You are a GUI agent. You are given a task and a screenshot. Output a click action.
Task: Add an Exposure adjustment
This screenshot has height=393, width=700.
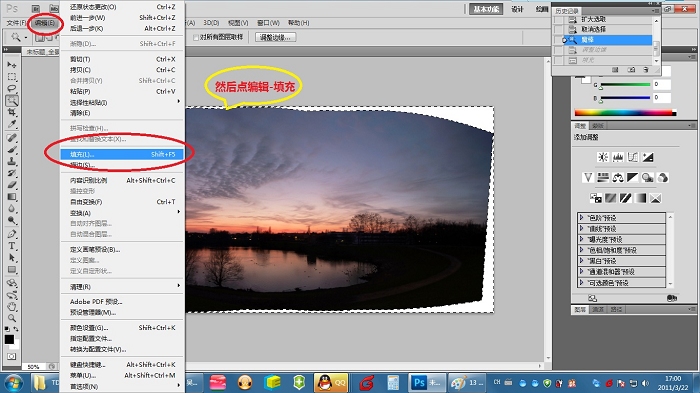648,157
